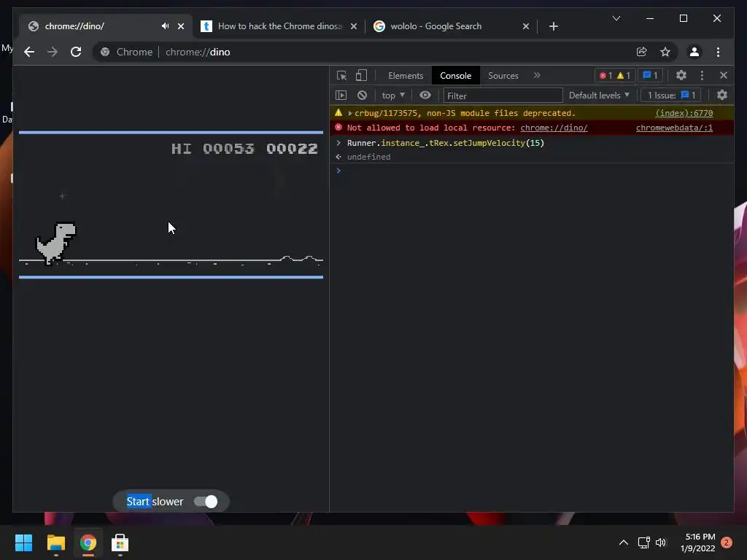The height and width of the screenshot is (560, 747).
Task: Close the chrome://dino/ tab
Action: coord(181,26)
